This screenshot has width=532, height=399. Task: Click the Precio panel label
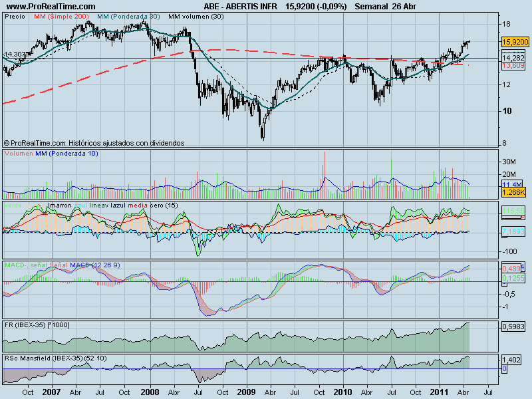click(15, 17)
